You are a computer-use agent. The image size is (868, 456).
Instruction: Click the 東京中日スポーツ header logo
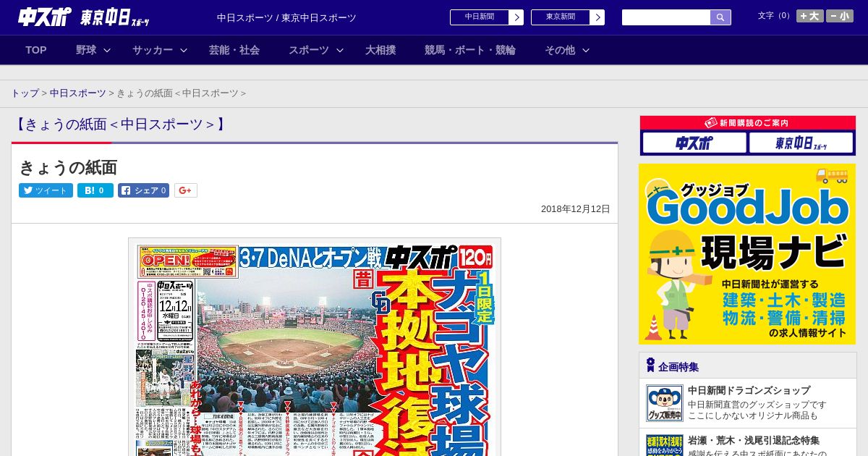pos(115,17)
